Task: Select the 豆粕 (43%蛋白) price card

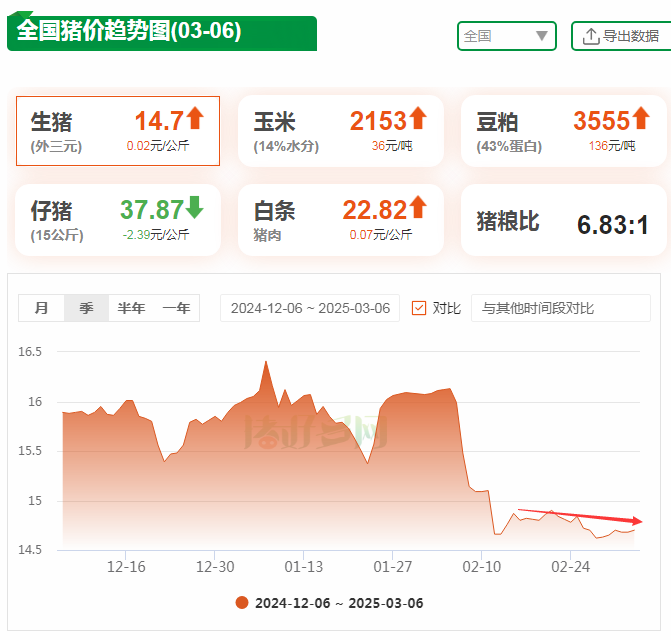Action: coord(564,131)
